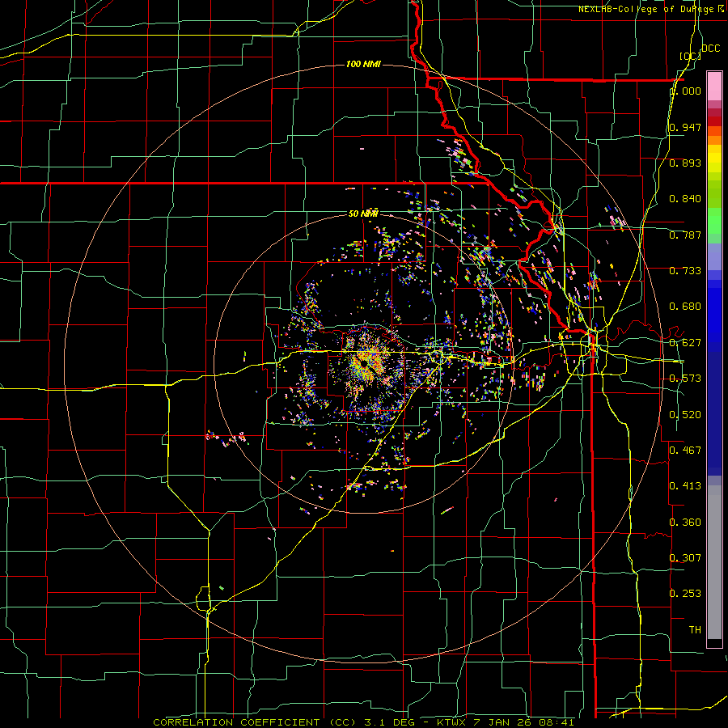Click the pink top segment of the color bar

pyautogui.click(x=714, y=86)
